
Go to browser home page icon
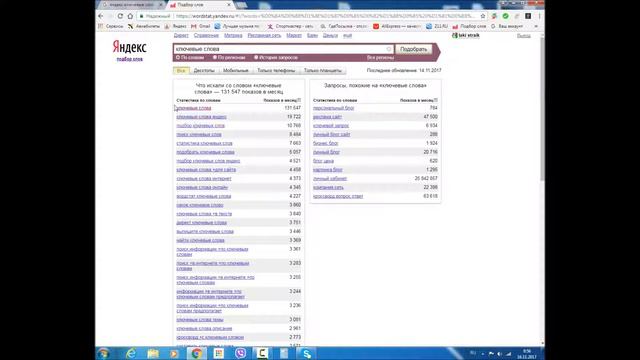[130, 16]
